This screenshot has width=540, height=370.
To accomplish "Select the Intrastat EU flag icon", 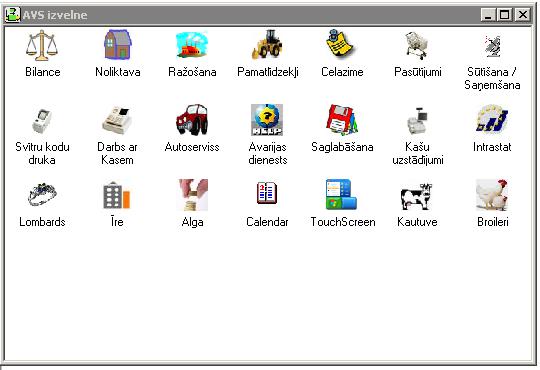I will (x=492, y=120).
